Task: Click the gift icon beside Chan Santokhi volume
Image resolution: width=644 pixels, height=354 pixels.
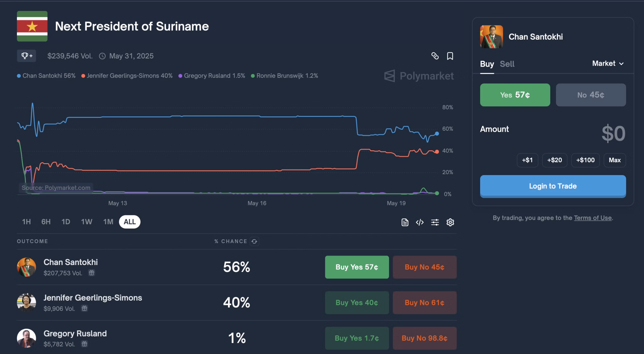Action: tap(92, 273)
